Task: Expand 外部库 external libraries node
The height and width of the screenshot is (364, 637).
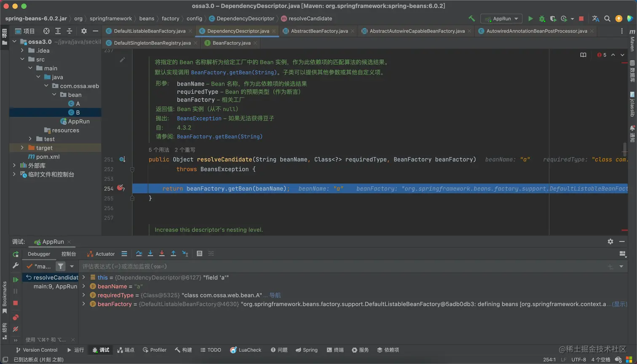Action: pyautogui.click(x=14, y=166)
